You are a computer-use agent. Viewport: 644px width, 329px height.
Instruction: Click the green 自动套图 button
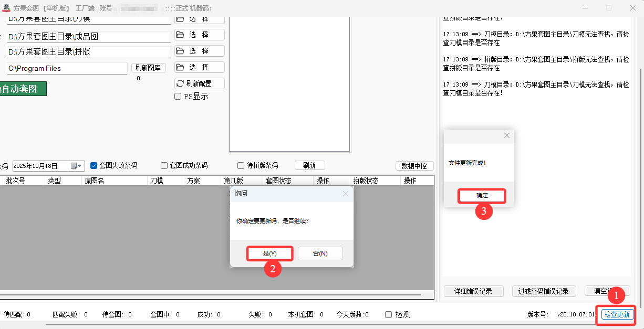(x=23, y=89)
